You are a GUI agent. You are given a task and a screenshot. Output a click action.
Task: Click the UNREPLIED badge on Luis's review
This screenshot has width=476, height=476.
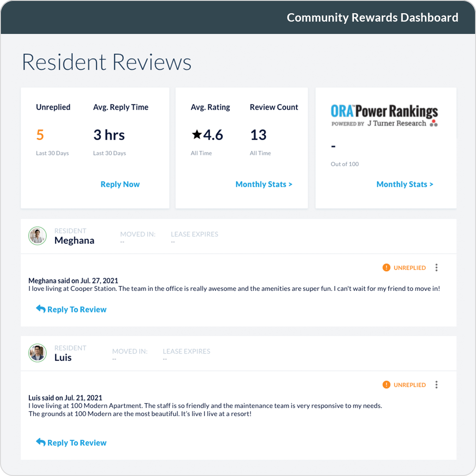pyautogui.click(x=410, y=385)
